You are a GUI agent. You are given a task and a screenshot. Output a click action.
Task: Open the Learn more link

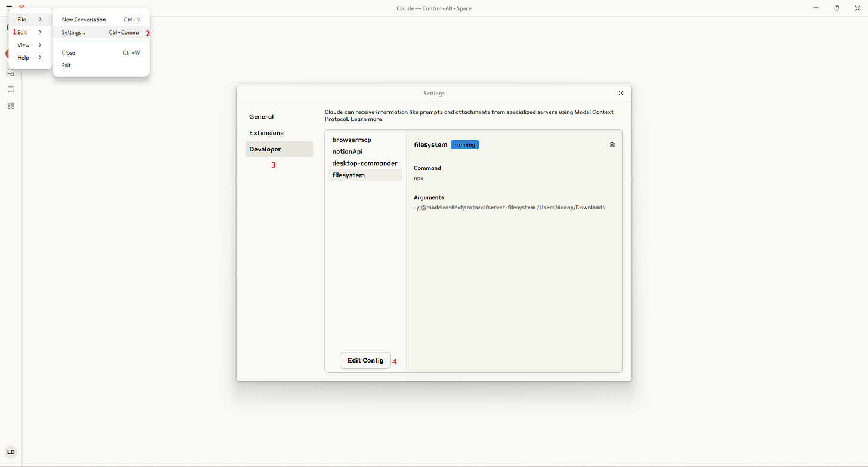tap(366, 119)
